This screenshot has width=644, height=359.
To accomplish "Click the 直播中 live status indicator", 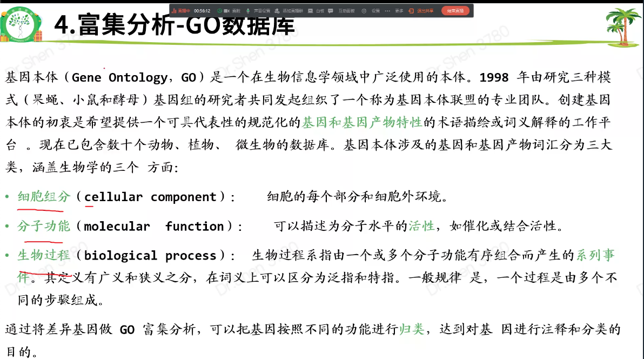I will click(181, 11).
